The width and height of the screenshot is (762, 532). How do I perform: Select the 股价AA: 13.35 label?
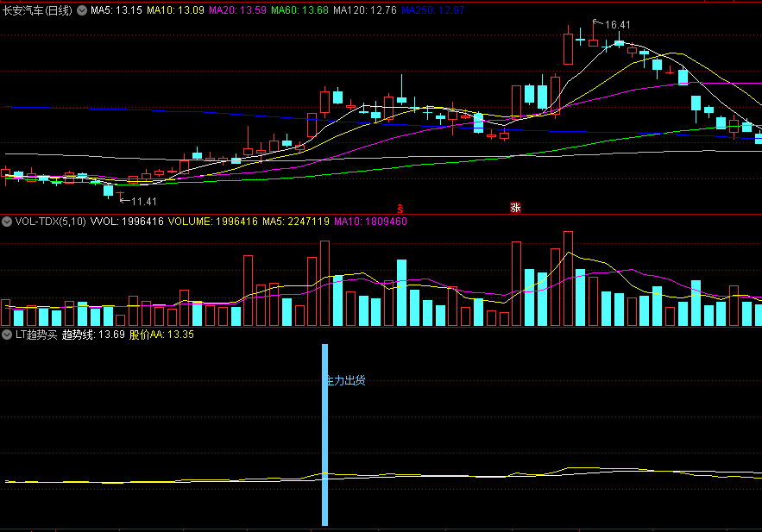162,335
